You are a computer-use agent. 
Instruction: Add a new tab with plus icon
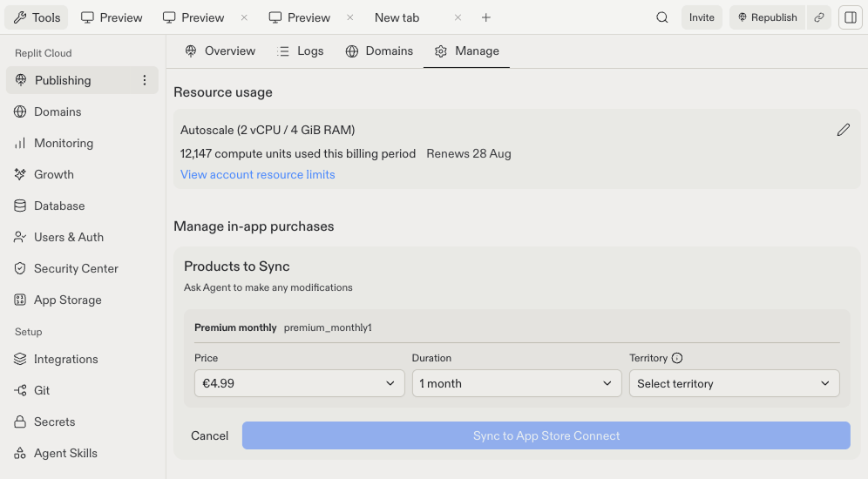(486, 17)
